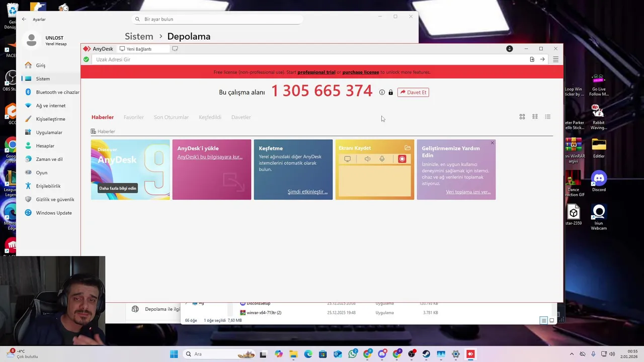Toggle speaker audio in Ekranı Kaydet card
644x362 pixels.
coord(367,159)
